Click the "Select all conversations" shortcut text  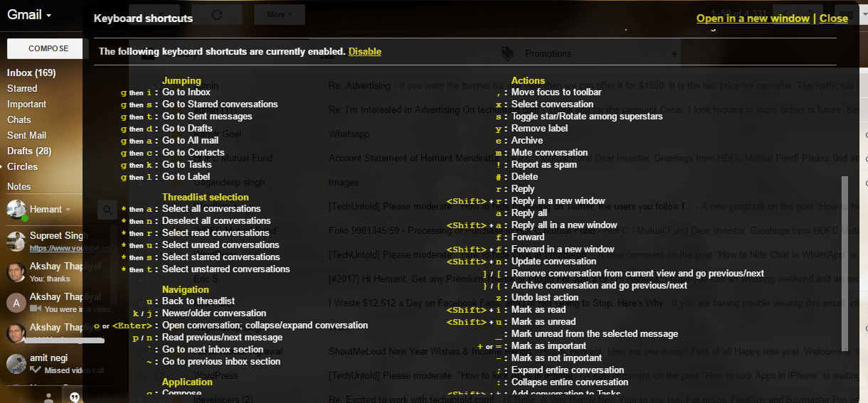pos(211,208)
